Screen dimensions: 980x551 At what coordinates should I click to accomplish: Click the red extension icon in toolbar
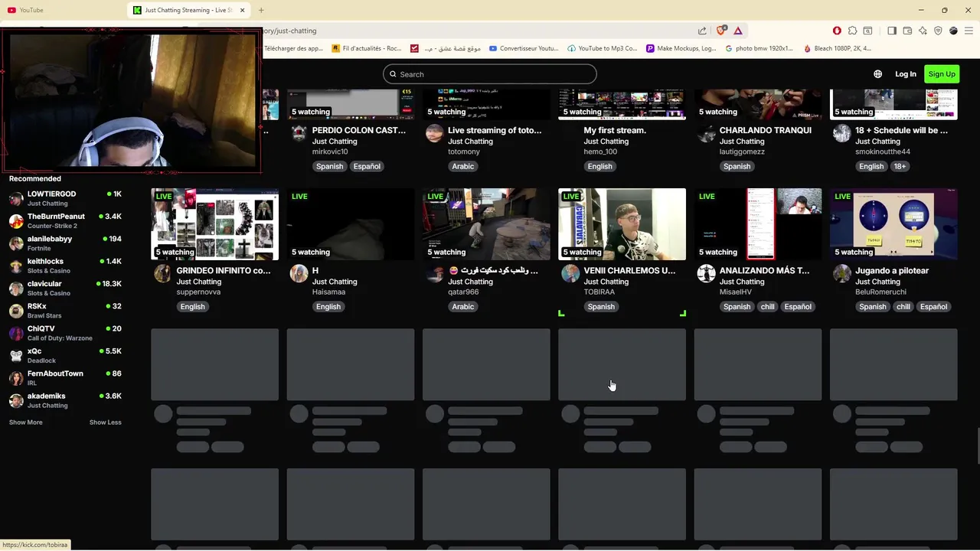point(837,31)
